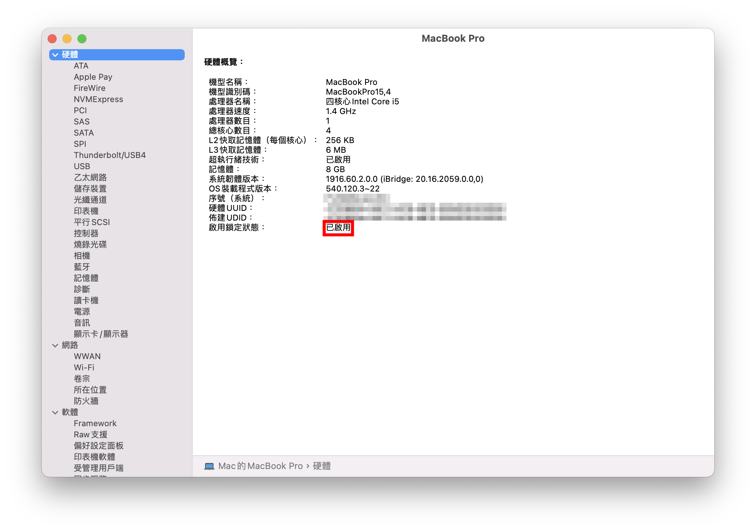756x532 pixels.
Task: Select the Thunderbolt/USB4 hardware category
Action: pyautogui.click(x=109, y=155)
